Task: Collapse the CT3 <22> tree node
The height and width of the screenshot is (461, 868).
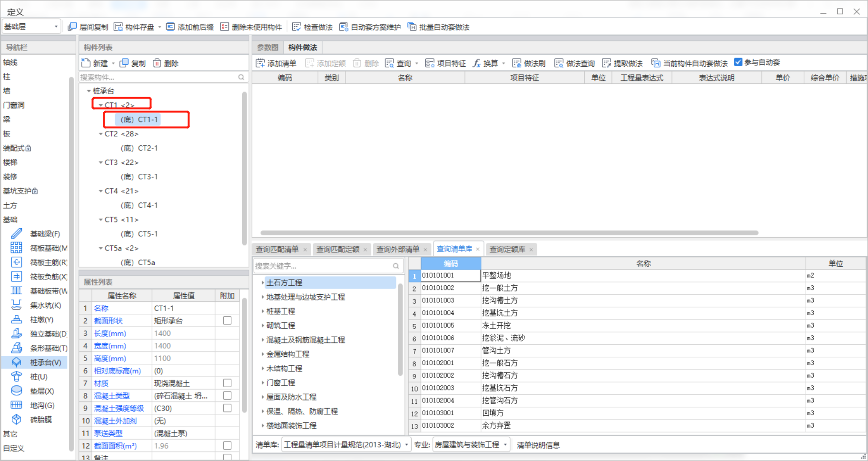Action: (101, 162)
